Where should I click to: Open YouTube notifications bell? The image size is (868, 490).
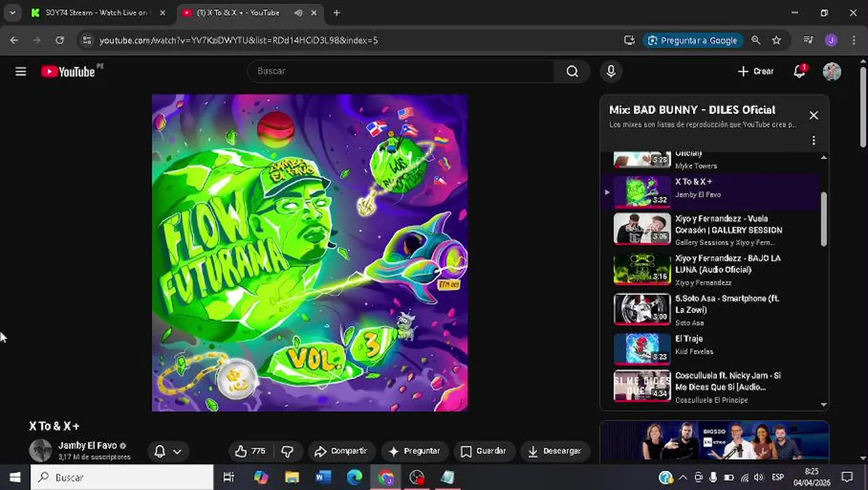click(799, 71)
